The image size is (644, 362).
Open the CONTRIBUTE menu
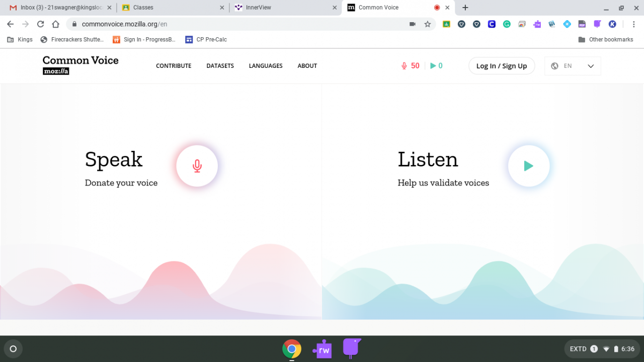(x=174, y=66)
